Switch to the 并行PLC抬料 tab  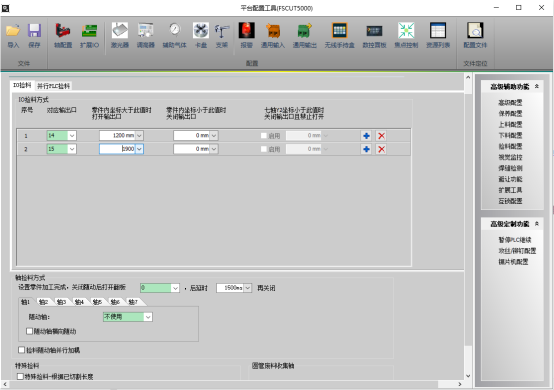coord(54,86)
